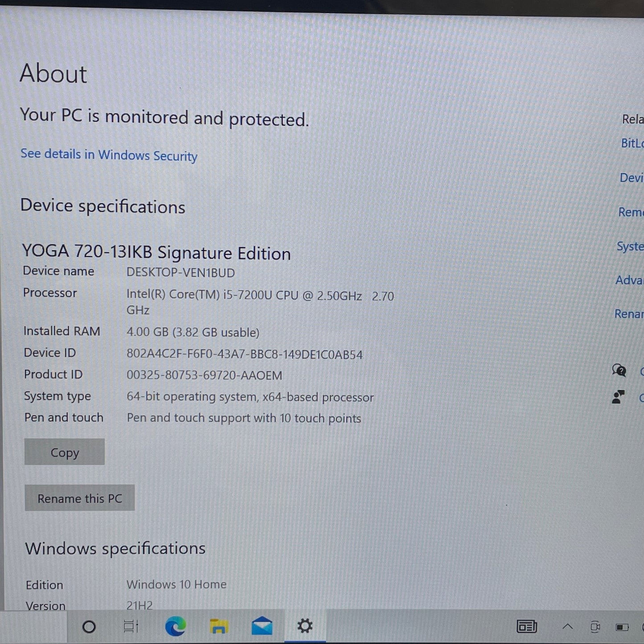Click the About page title
Image resolution: width=644 pixels, height=644 pixels.
pyautogui.click(x=53, y=73)
